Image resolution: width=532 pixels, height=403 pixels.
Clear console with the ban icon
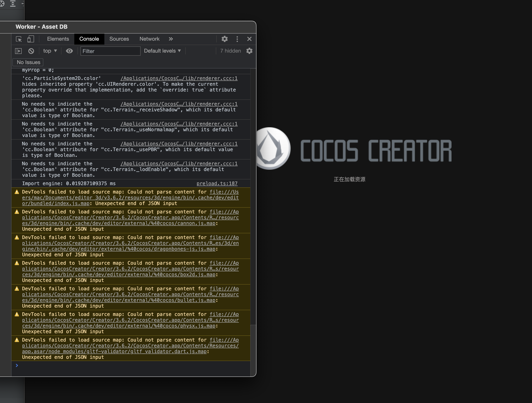pos(31,51)
